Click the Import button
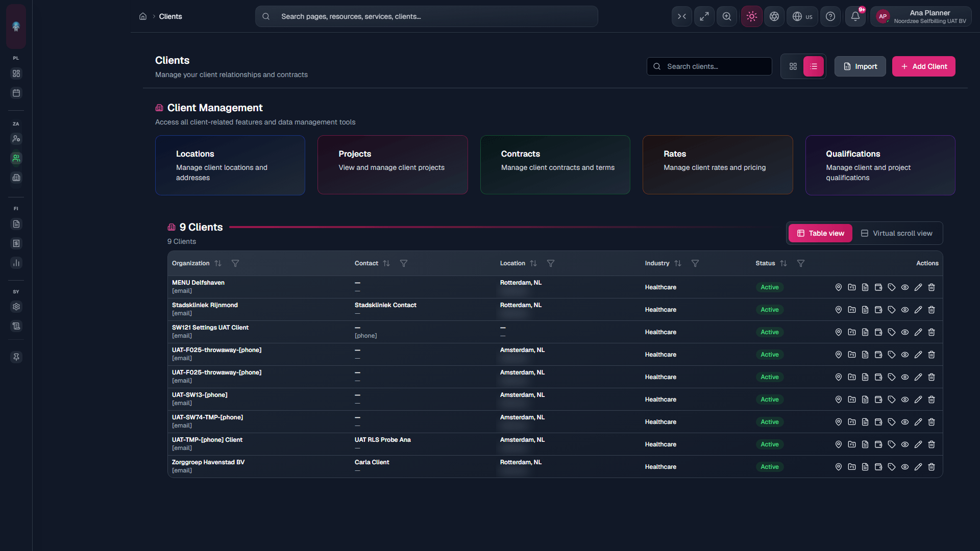This screenshot has width=980, height=551. click(x=860, y=66)
